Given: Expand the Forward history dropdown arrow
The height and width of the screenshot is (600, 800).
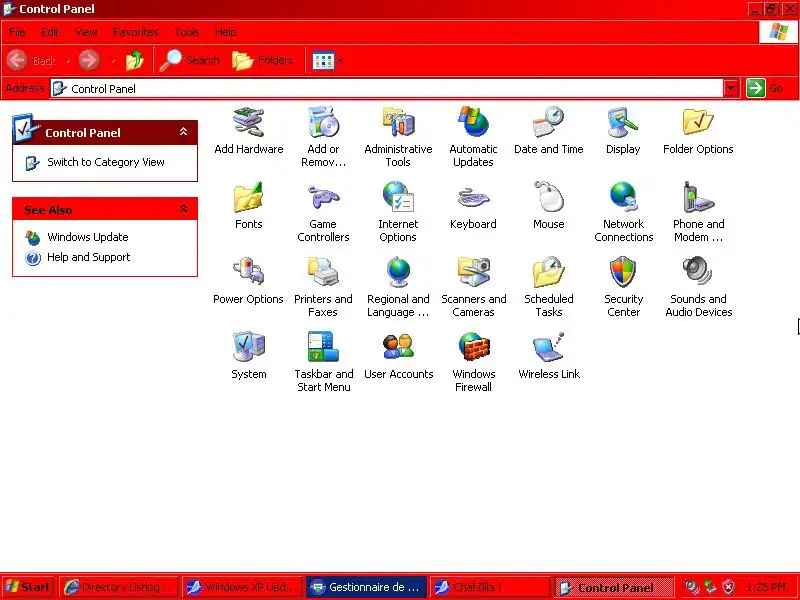Looking at the screenshot, I should pos(113,61).
